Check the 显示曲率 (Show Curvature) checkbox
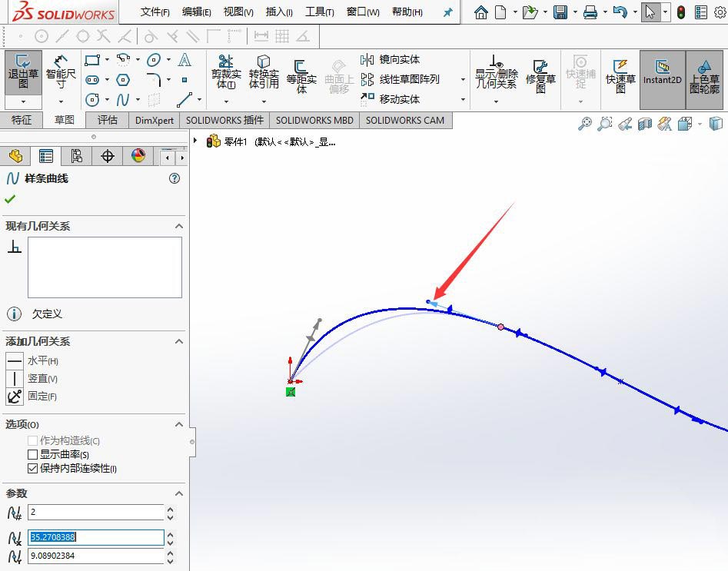 (x=33, y=454)
